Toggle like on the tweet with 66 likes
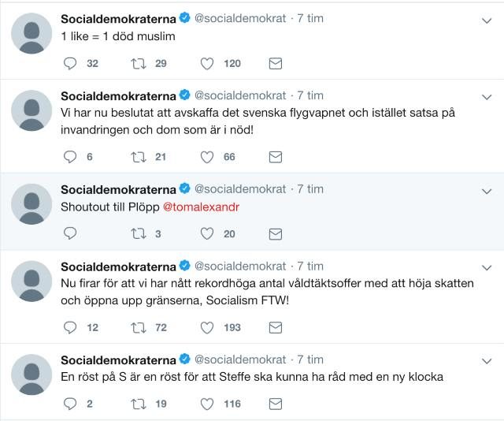Image resolution: width=504 pixels, height=421 pixels. point(207,157)
